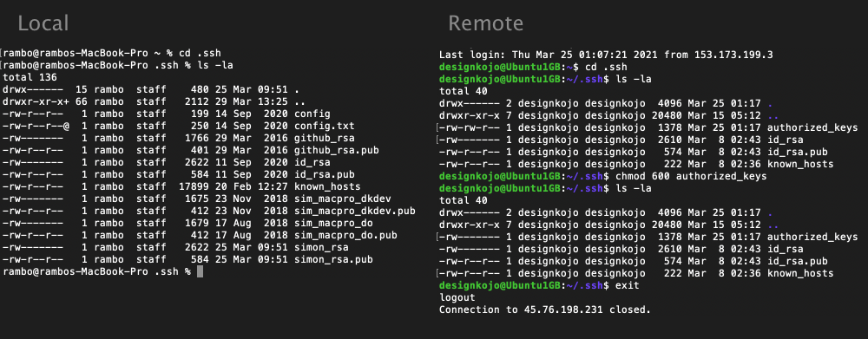The height and width of the screenshot is (339, 868).
Task: Click the Local terminal heading
Action: pos(43,23)
